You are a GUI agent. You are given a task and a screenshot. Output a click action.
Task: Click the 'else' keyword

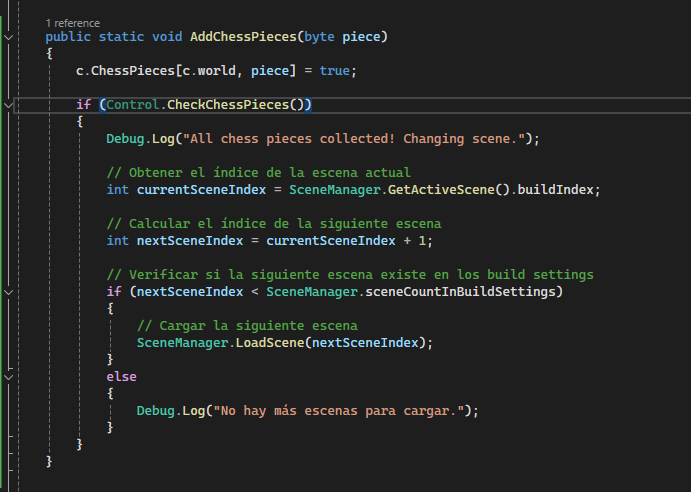[x=121, y=376]
